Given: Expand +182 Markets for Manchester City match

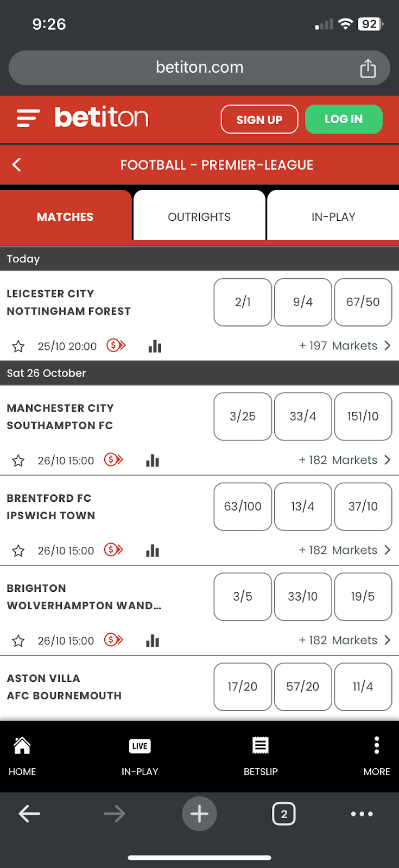Looking at the screenshot, I should click(x=344, y=460).
